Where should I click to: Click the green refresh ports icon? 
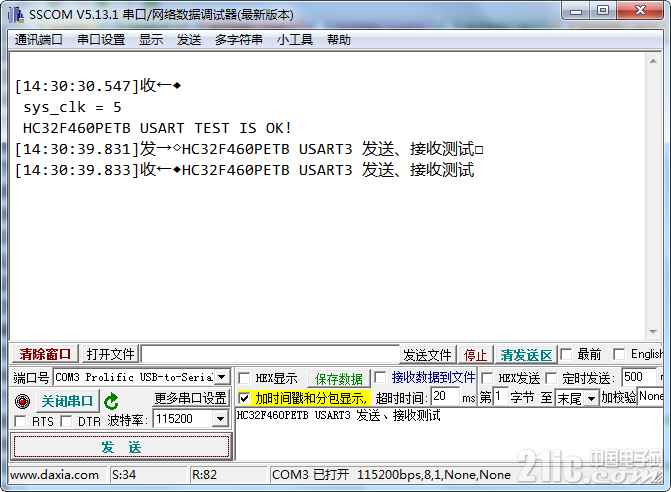(x=111, y=401)
